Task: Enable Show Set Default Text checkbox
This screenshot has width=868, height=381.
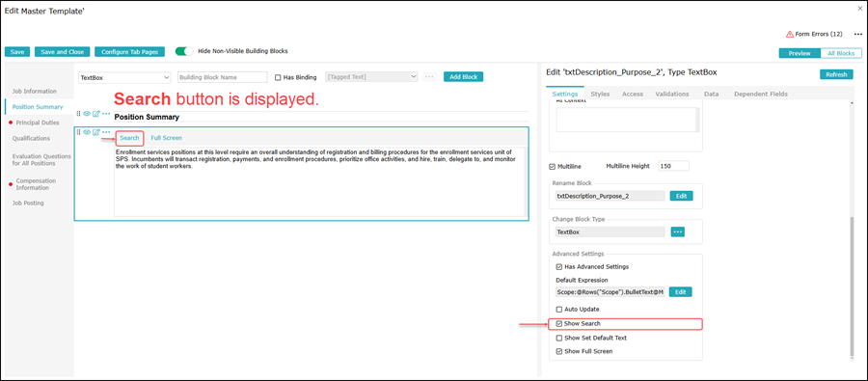Action: click(x=559, y=338)
